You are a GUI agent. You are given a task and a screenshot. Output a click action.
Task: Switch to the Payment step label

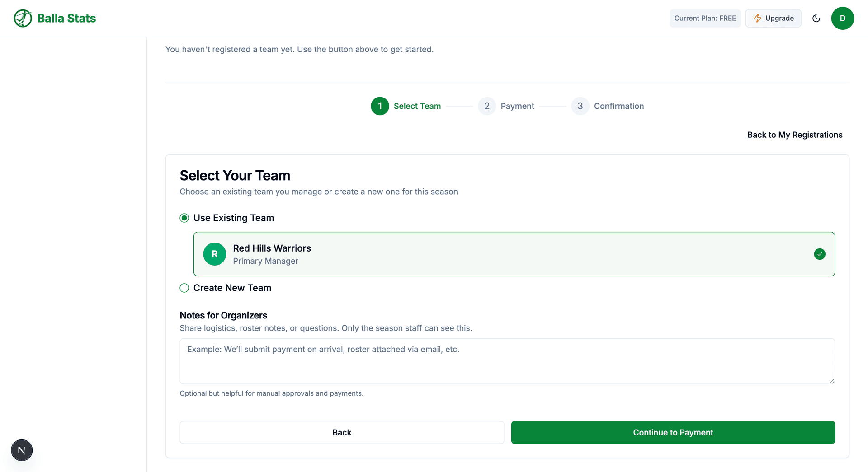click(x=517, y=106)
